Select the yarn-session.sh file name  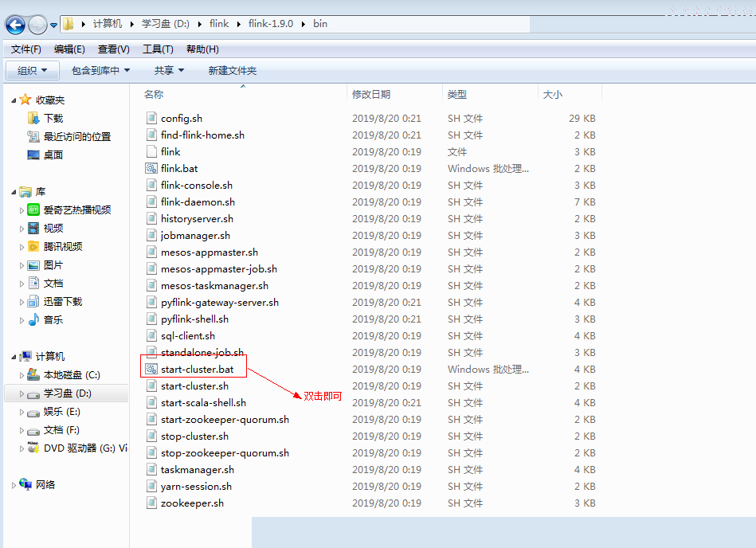tap(196, 487)
